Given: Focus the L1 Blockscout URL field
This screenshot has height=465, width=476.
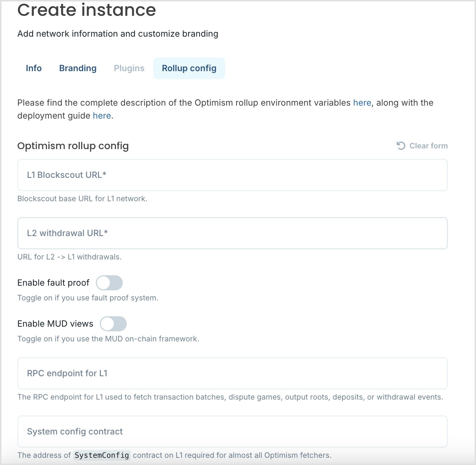Looking at the screenshot, I should pos(233,175).
